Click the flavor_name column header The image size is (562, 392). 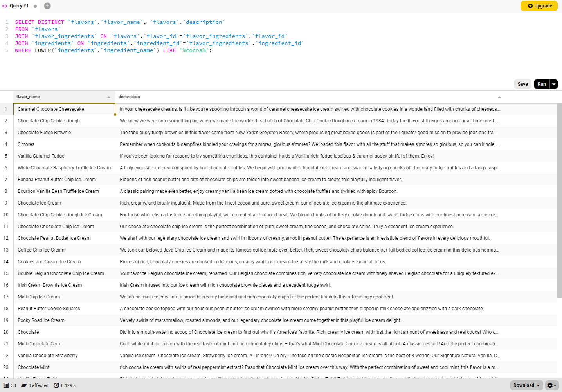point(28,97)
